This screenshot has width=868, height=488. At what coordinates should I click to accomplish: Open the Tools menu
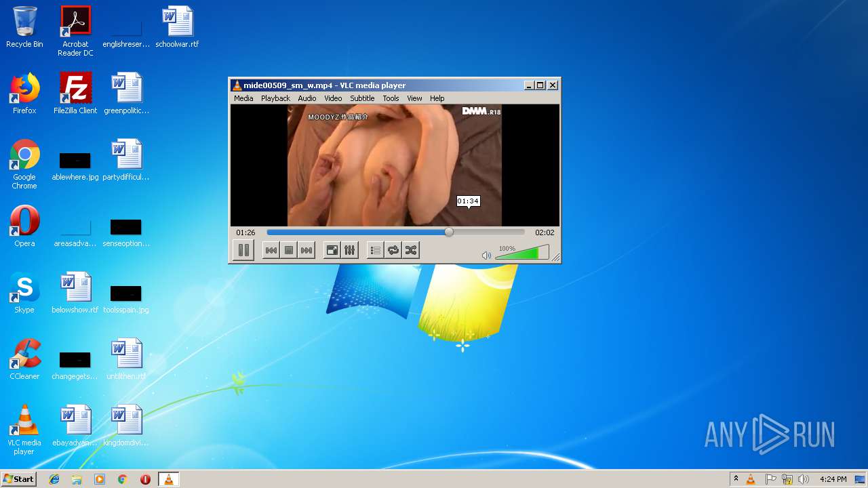click(x=391, y=98)
